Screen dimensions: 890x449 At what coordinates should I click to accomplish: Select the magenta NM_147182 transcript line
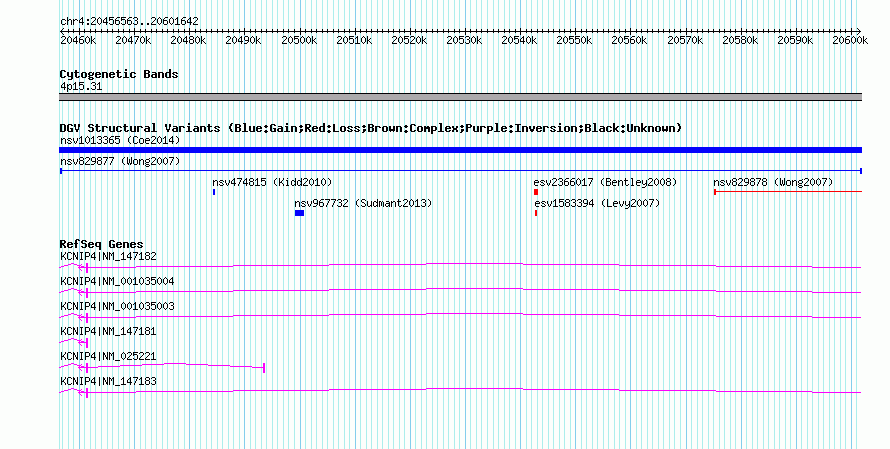(460, 266)
